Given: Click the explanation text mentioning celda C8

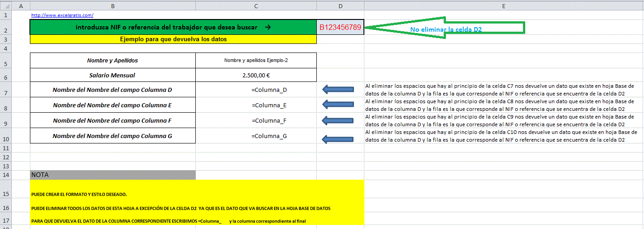Looking at the screenshot, I should click(x=500, y=105).
